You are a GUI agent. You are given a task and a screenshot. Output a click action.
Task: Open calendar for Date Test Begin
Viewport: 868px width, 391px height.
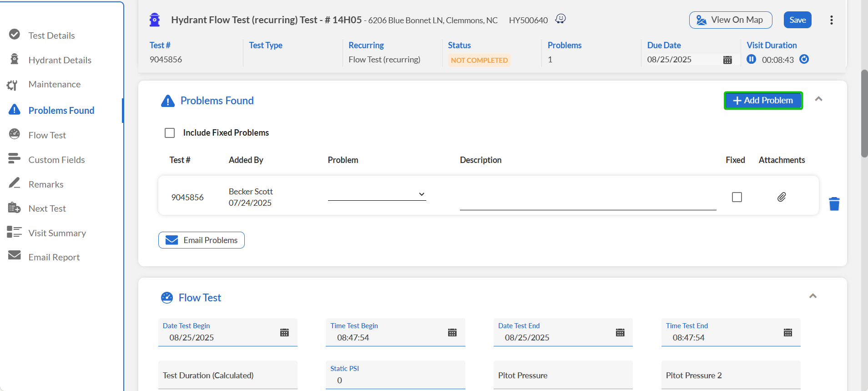tap(284, 332)
